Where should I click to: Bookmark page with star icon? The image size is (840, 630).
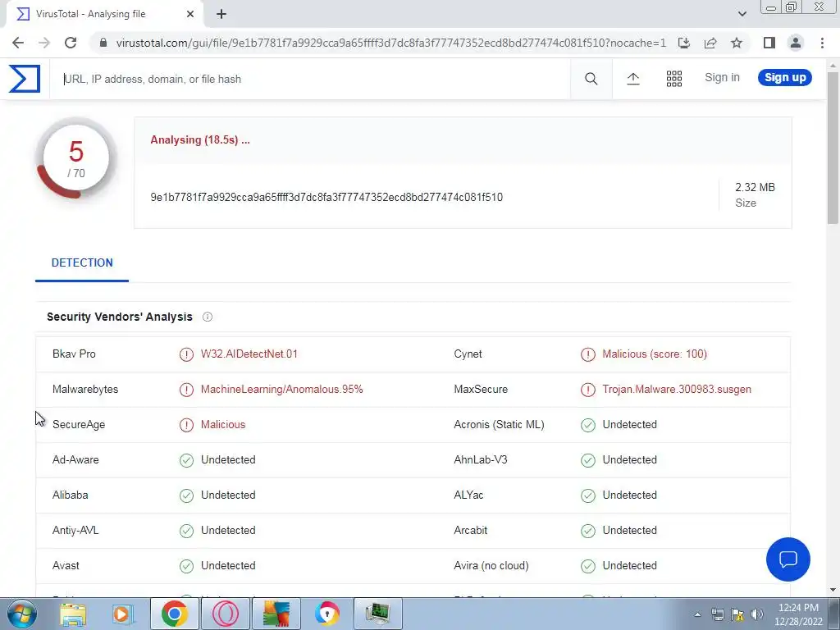[x=737, y=43]
